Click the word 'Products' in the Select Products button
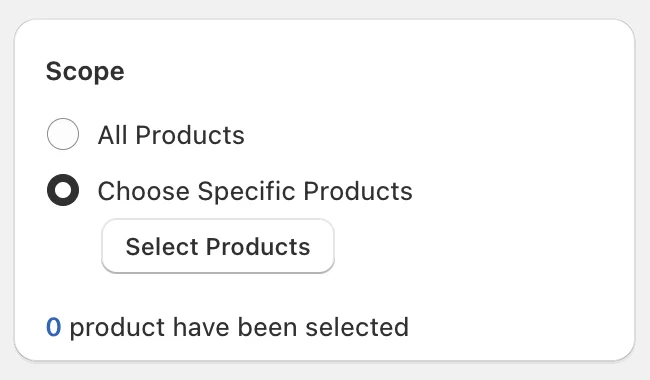This screenshot has height=380, width=650. pos(258,247)
